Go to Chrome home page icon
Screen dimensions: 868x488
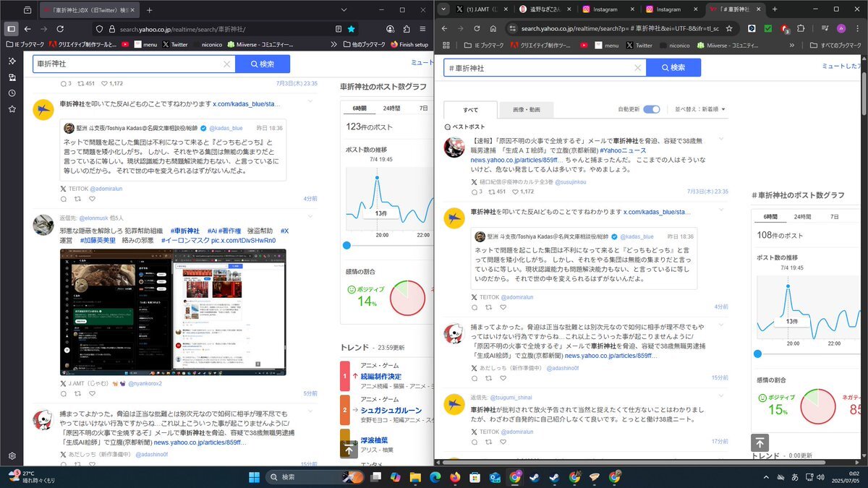[492, 28]
